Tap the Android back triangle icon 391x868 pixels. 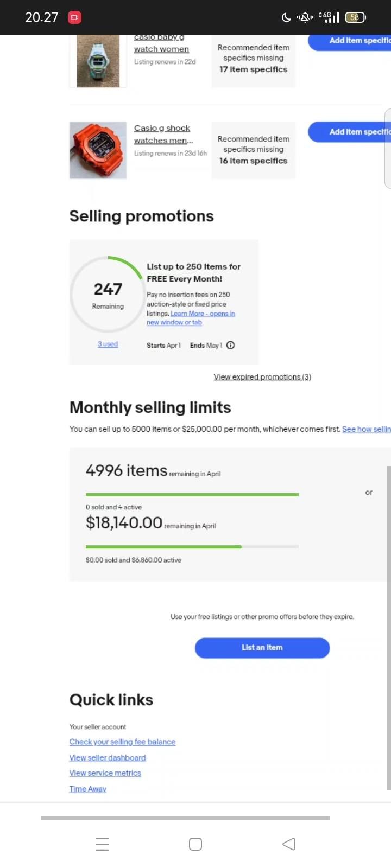(289, 844)
